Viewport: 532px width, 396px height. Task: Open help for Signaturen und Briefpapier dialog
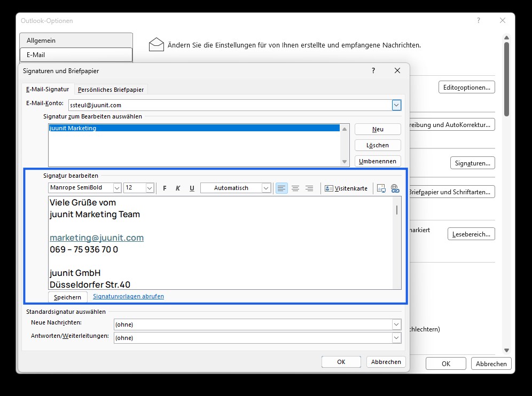click(373, 70)
